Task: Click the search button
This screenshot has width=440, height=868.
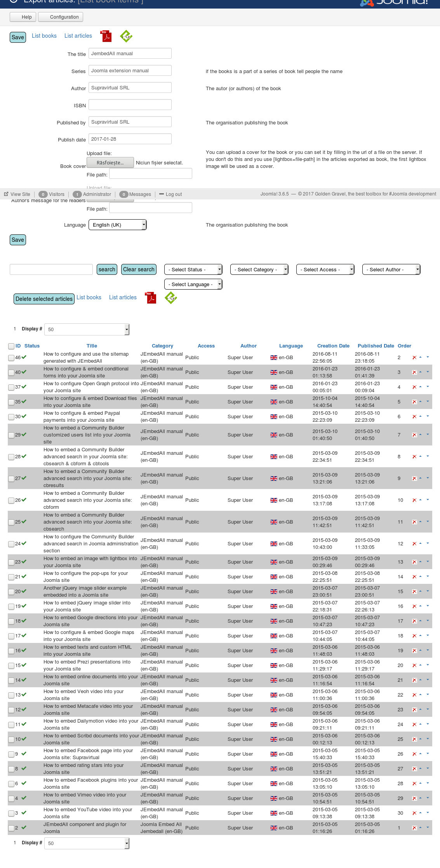Action: (x=107, y=269)
